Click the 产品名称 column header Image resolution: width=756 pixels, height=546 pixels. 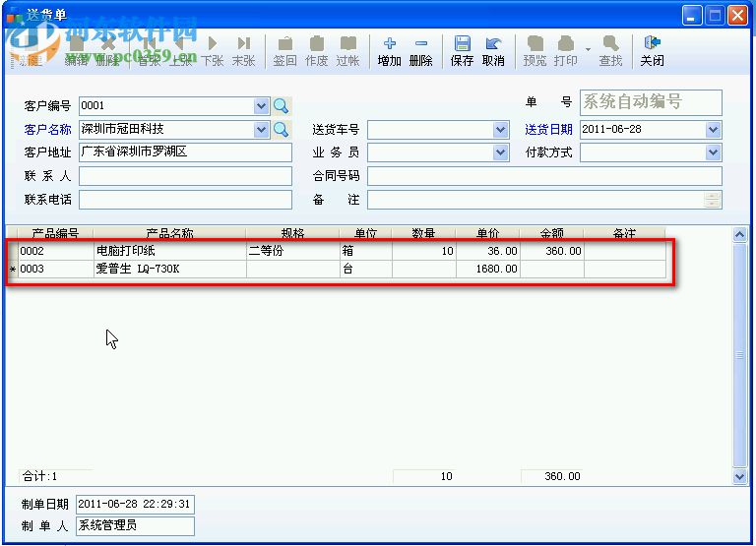pos(169,234)
